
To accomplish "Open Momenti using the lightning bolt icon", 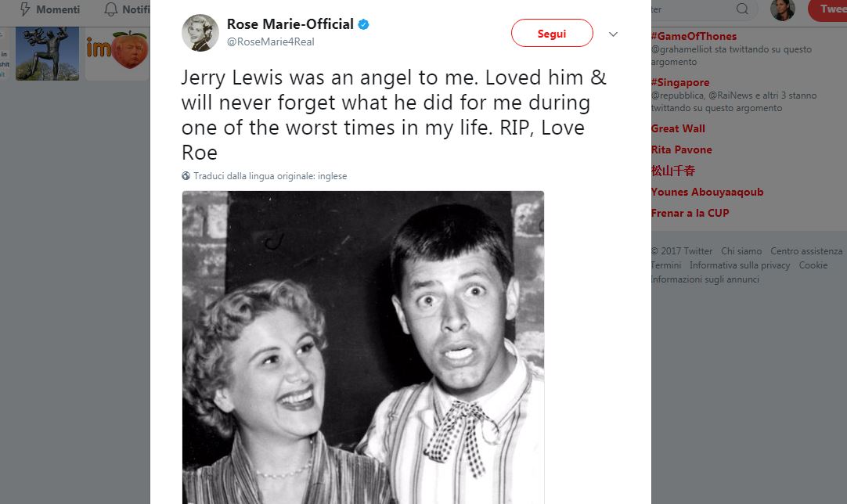I will [x=27, y=10].
